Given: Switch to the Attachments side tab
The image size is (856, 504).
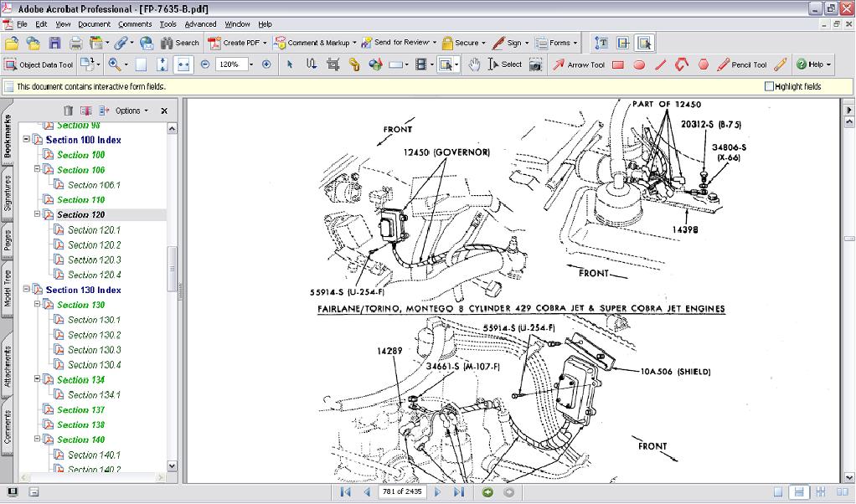Looking at the screenshot, I should coord(7,367).
